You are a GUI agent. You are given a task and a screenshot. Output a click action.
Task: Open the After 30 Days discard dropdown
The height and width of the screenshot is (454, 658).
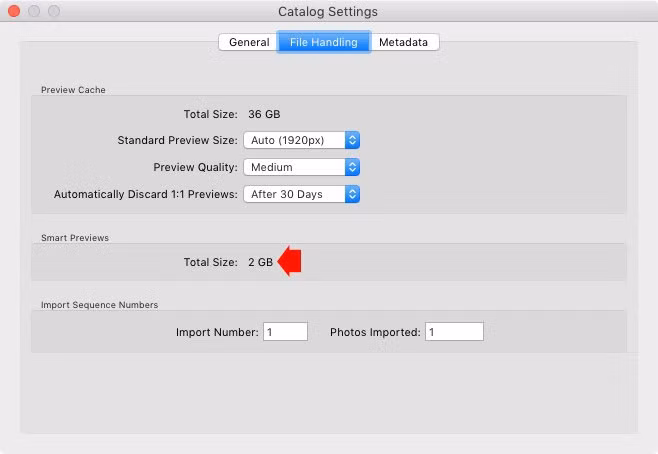click(x=301, y=194)
